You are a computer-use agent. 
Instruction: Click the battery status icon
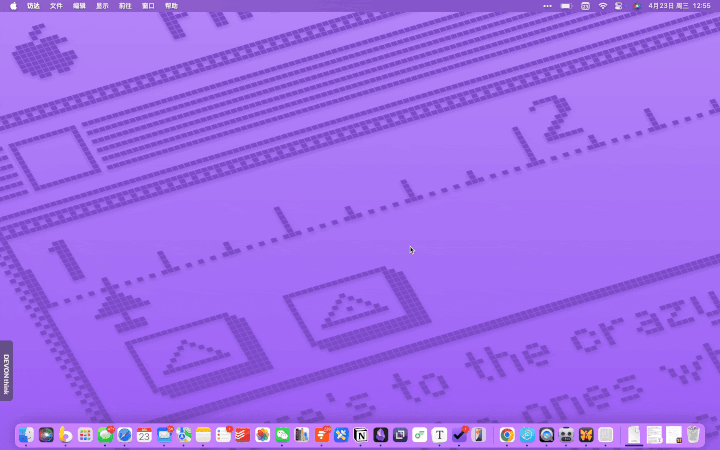tap(566, 6)
